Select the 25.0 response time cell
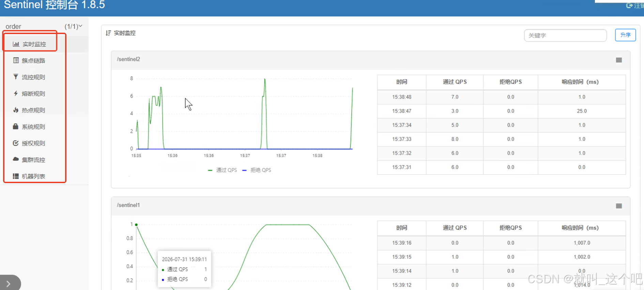Screen dimensions: 644x290 tap(582, 111)
